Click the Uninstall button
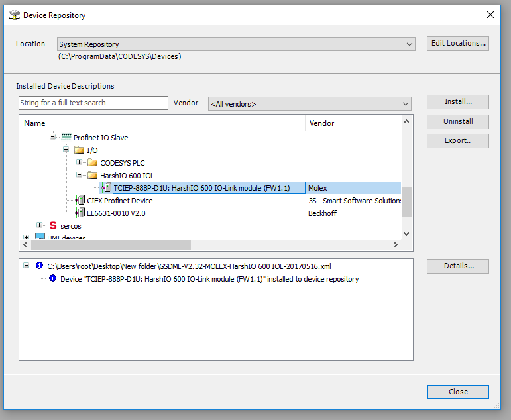 tap(458, 121)
